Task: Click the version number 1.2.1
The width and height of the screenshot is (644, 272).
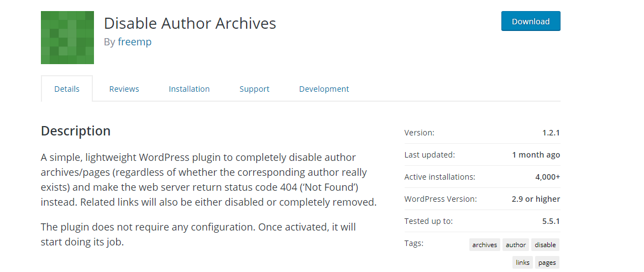Action: 551,133
